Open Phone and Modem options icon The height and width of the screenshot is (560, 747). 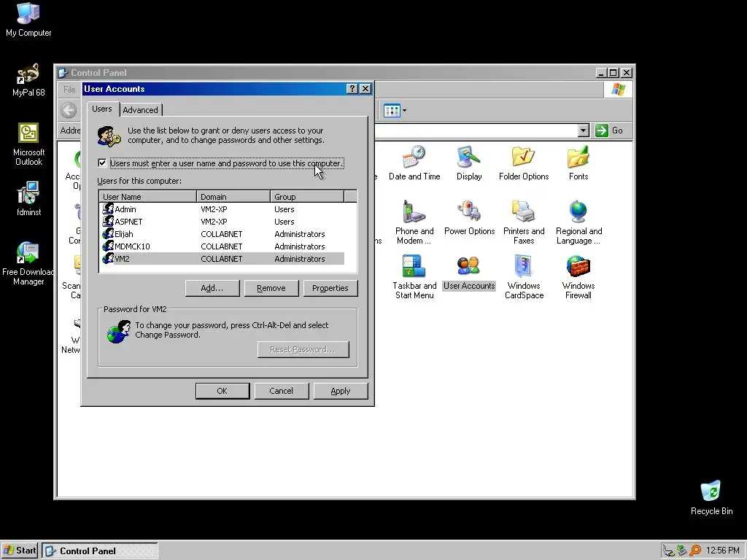(414, 222)
